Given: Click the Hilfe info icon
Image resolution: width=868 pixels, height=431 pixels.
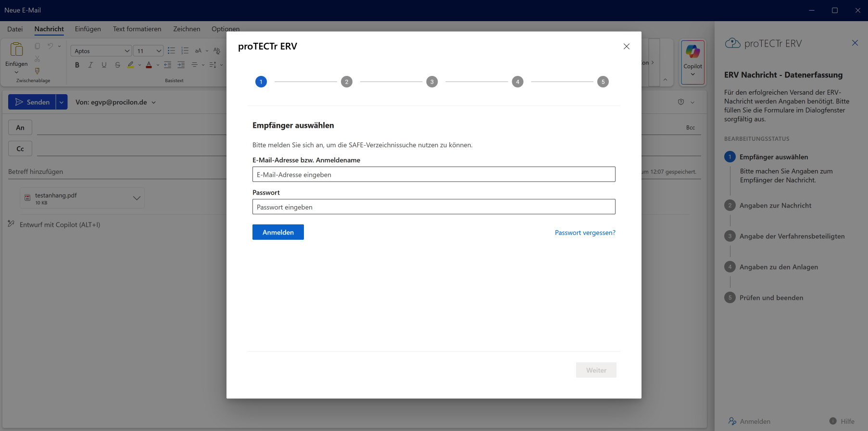Looking at the screenshot, I should (833, 421).
